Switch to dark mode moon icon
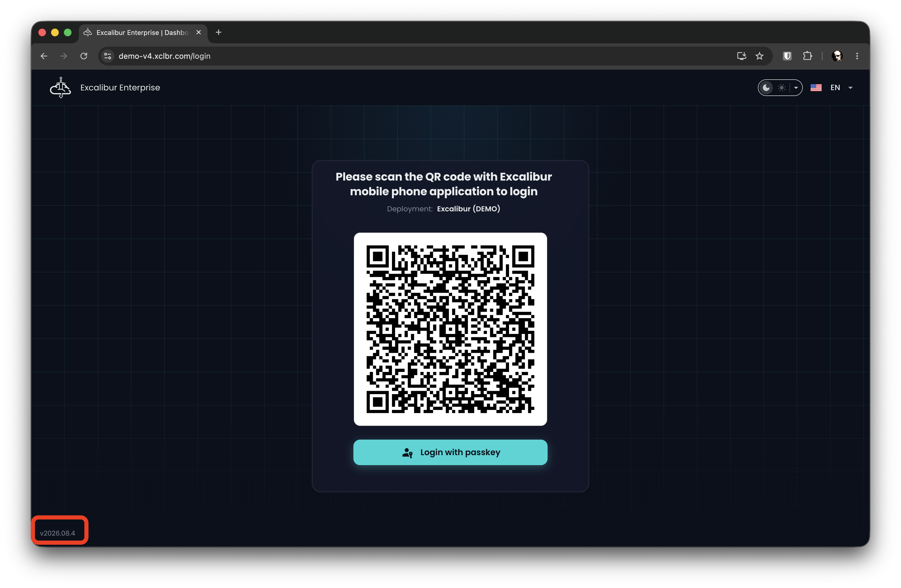 click(766, 88)
